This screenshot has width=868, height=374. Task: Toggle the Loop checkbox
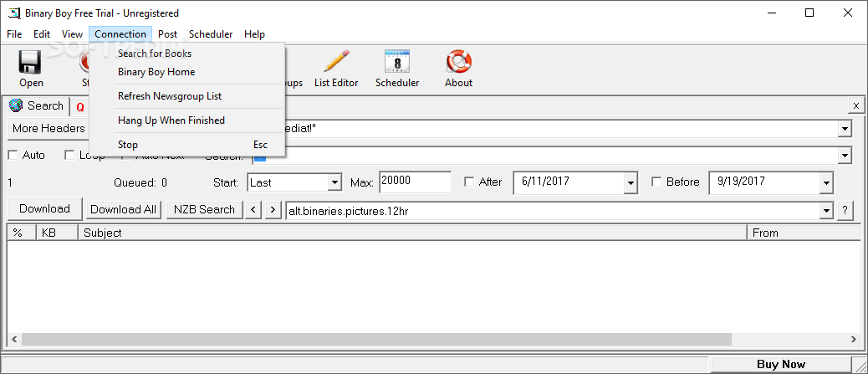[x=69, y=156]
